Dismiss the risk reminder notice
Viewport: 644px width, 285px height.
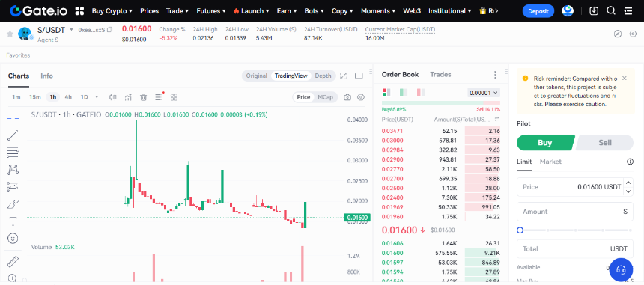(x=625, y=78)
